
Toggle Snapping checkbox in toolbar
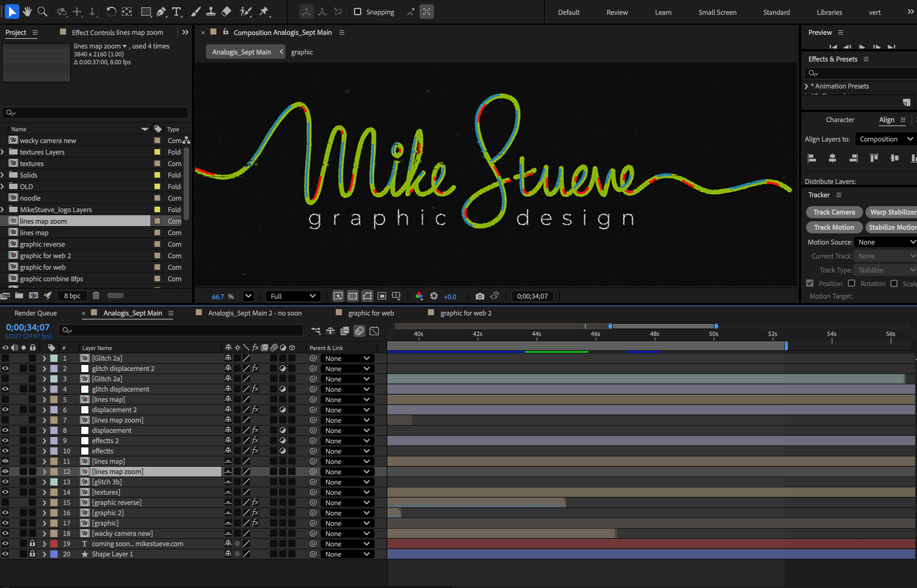pyautogui.click(x=357, y=12)
